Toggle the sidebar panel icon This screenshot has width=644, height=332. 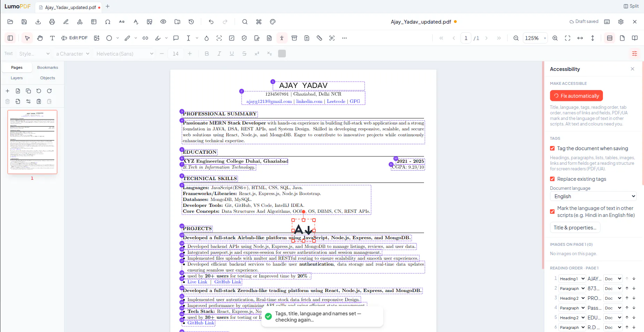pyautogui.click(x=10, y=38)
